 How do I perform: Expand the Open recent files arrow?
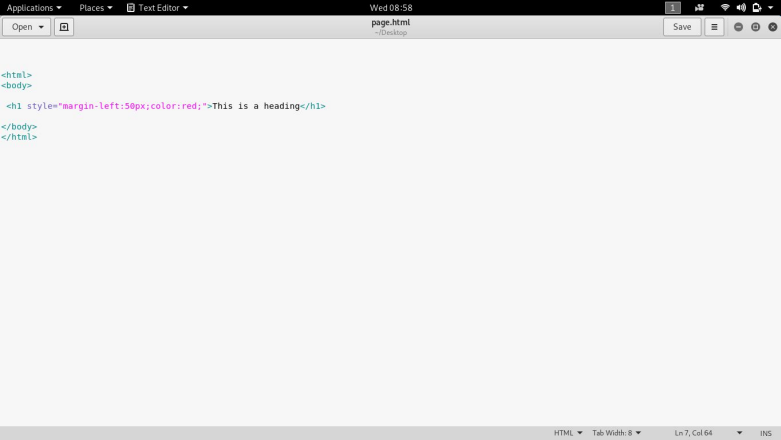point(41,27)
